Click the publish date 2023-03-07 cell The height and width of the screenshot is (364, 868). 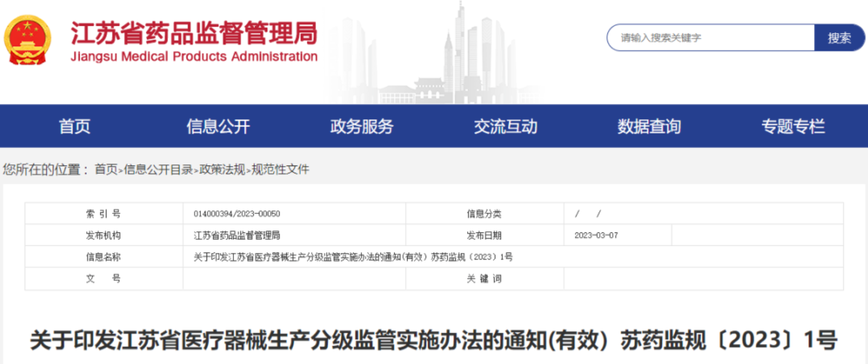[x=596, y=235]
